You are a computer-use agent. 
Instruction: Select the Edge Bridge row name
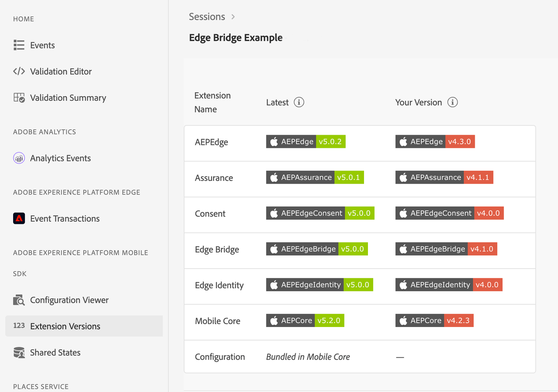(217, 249)
